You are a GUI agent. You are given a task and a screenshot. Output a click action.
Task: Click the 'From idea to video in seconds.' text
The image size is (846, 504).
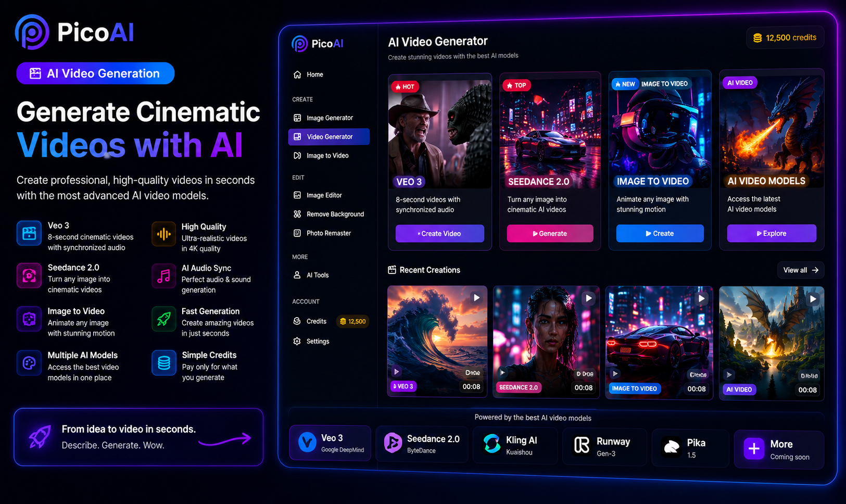pos(129,429)
